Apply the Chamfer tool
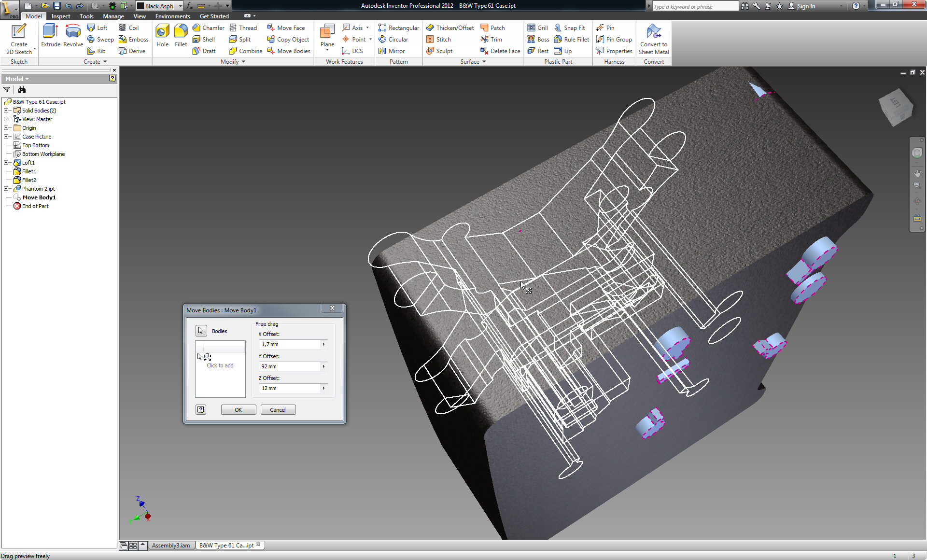The image size is (927, 560). (208, 28)
